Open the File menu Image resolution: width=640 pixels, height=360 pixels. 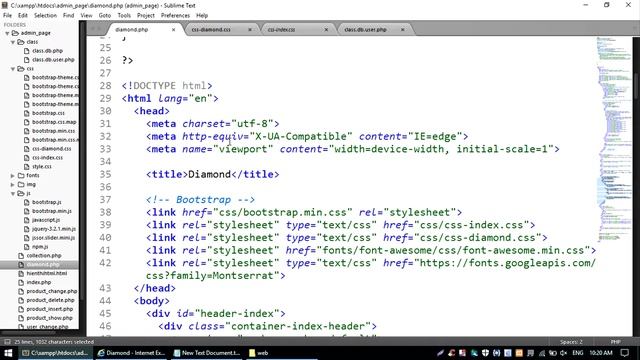pyautogui.click(x=7, y=16)
